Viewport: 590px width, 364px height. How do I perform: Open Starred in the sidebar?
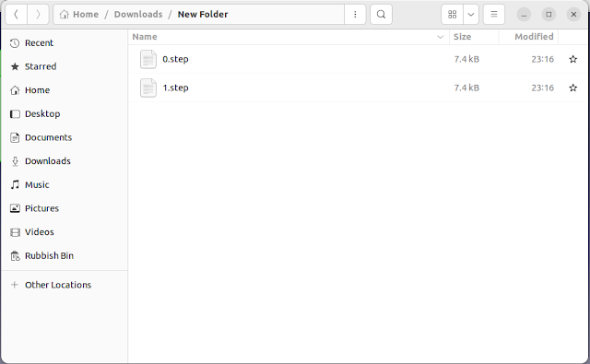tap(64, 66)
